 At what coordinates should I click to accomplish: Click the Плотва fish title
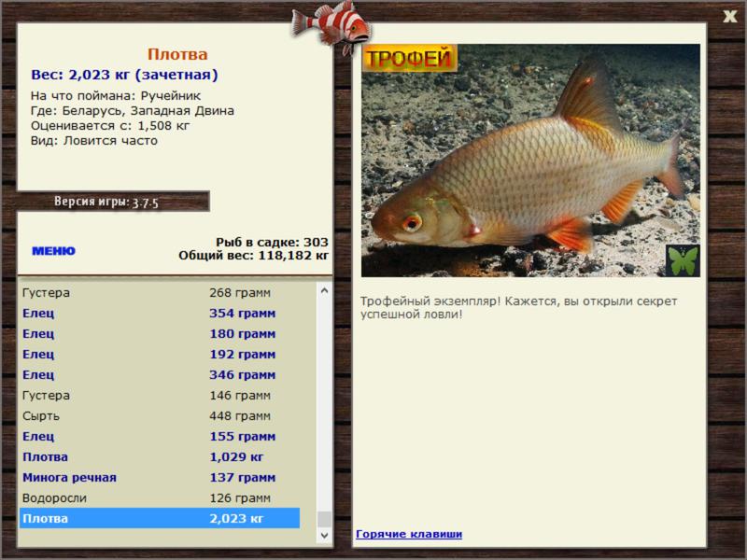coord(177,54)
